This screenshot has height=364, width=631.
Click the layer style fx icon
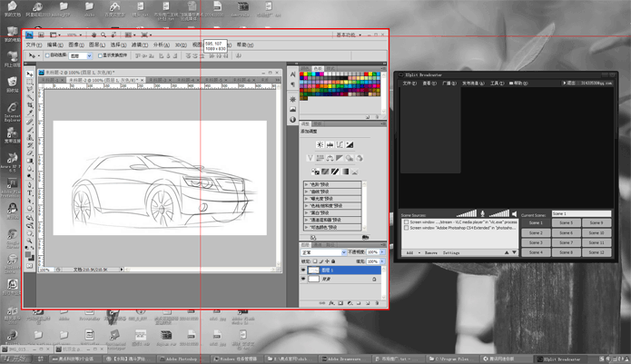(x=331, y=303)
